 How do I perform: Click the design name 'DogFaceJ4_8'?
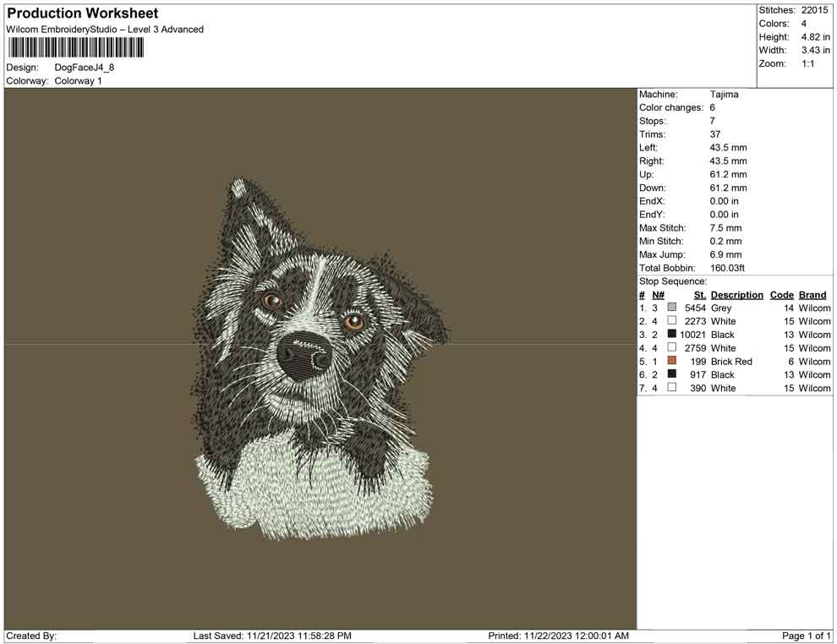tap(85, 68)
